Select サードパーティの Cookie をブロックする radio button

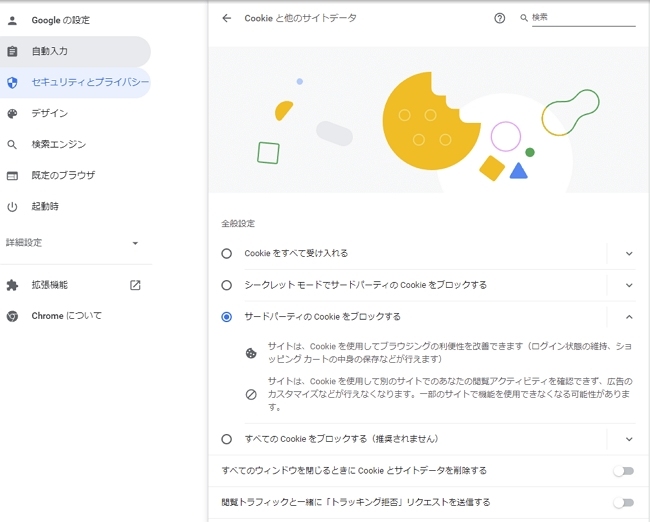point(226,317)
